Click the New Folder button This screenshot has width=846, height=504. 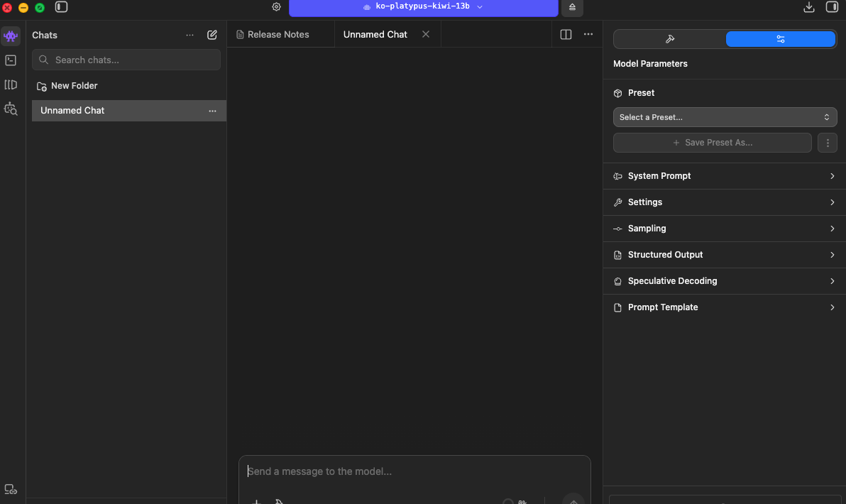click(67, 86)
